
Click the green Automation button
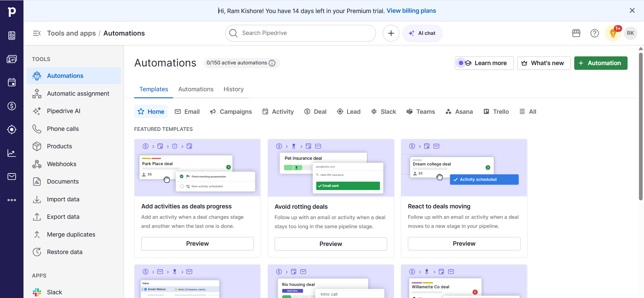point(600,63)
